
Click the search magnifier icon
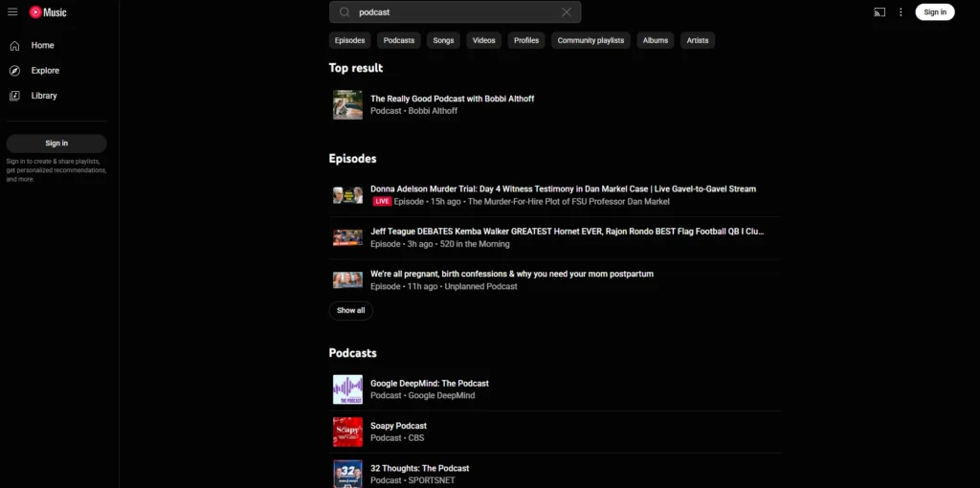(345, 11)
